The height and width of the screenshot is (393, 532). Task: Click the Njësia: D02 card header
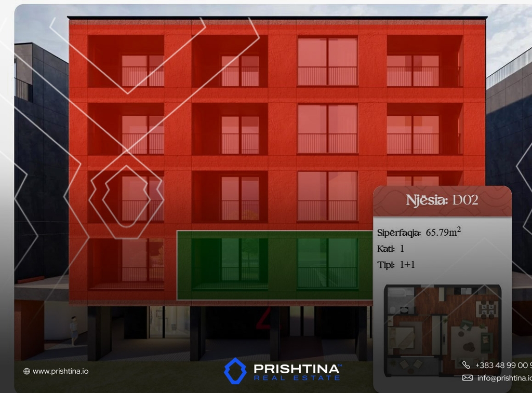coord(442,200)
